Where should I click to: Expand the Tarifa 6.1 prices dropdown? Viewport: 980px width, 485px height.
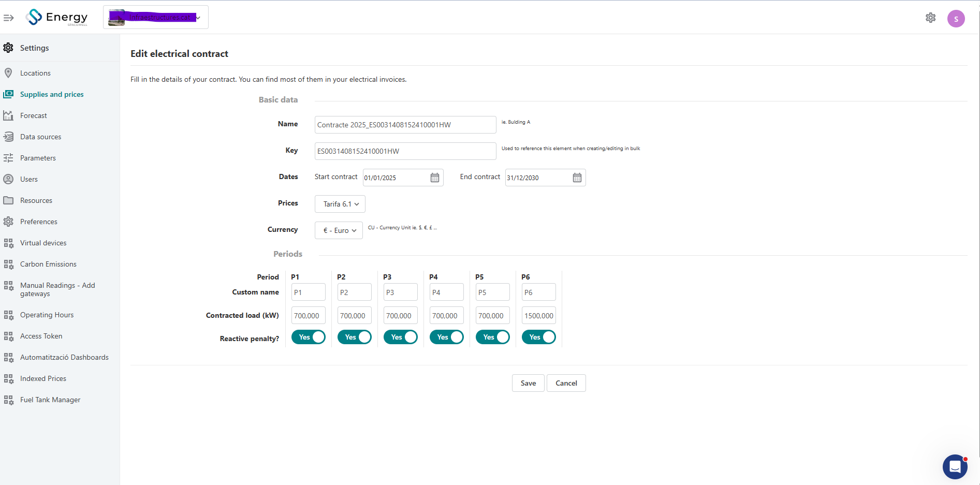pyautogui.click(x=340, y=204)
